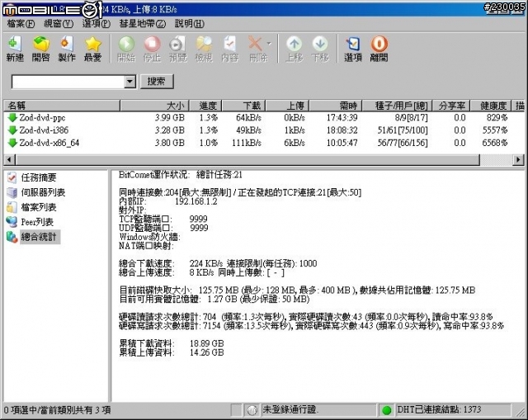Click the 檔案列表 folder icon
This screenshot has width=528, height=420.
[12, 207]
